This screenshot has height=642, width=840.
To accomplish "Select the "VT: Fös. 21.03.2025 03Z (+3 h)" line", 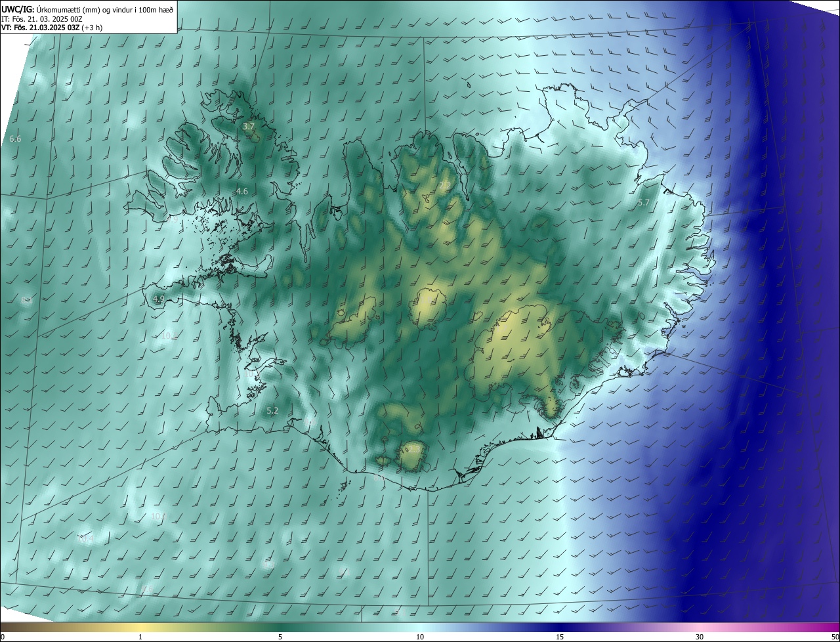I will [51, 28].
